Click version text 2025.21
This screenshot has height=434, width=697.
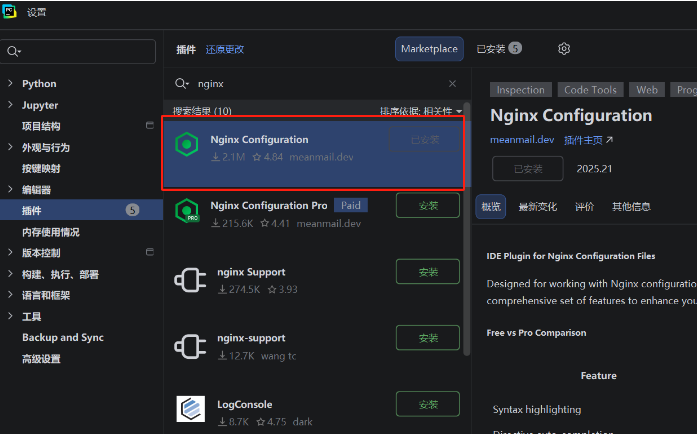pyautogui.click(x=594, y=169)
